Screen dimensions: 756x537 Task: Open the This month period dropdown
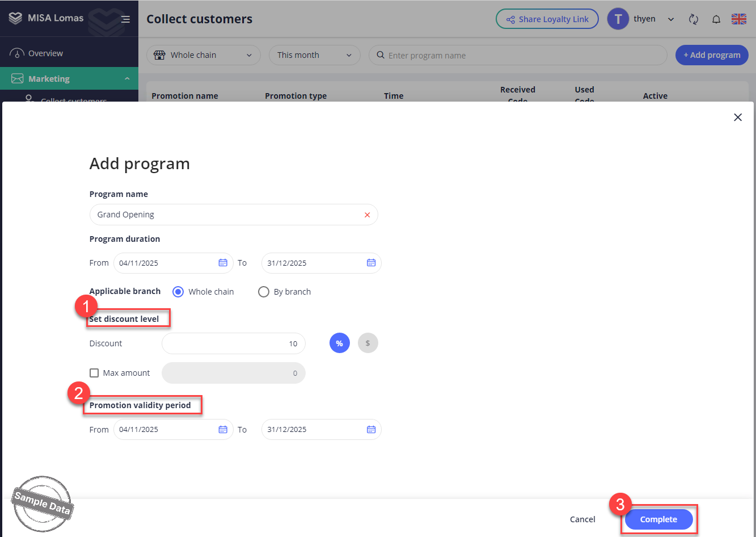point(314,55)
